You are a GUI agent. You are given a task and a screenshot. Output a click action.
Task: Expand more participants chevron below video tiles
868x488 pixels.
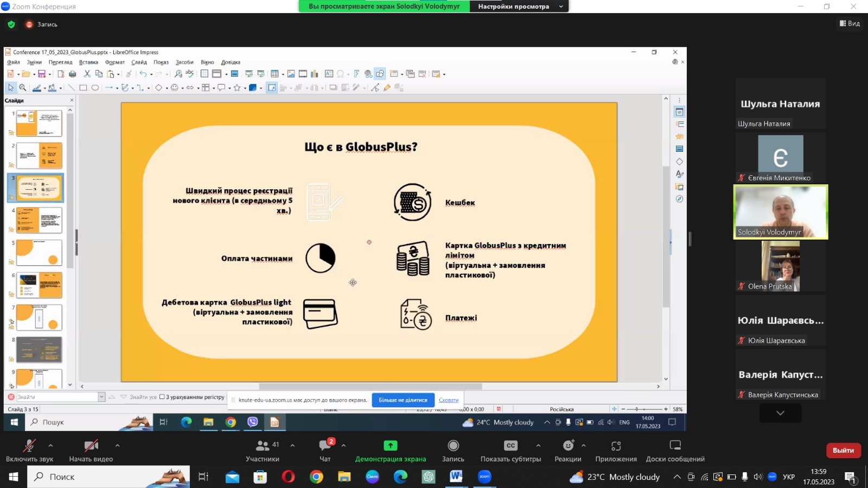coord(780,413)
